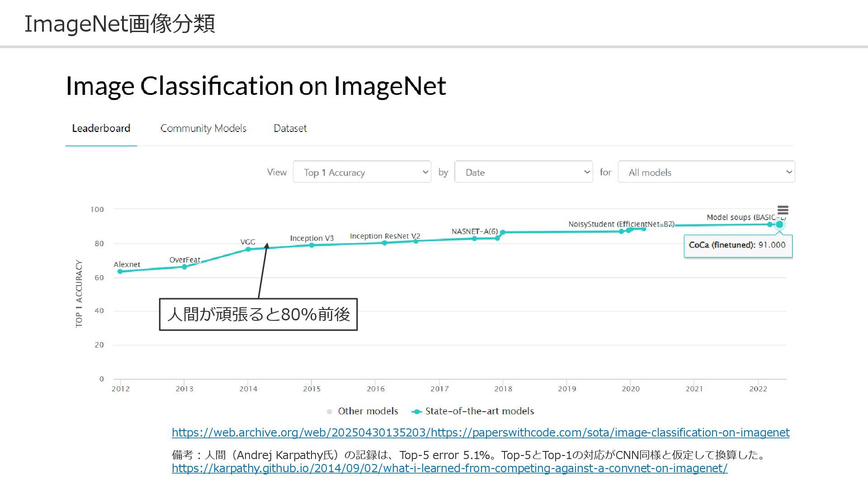Screen dimensions: 868x488
Task: Click the CoCa data point marker
Action: (x=779, y=225)
